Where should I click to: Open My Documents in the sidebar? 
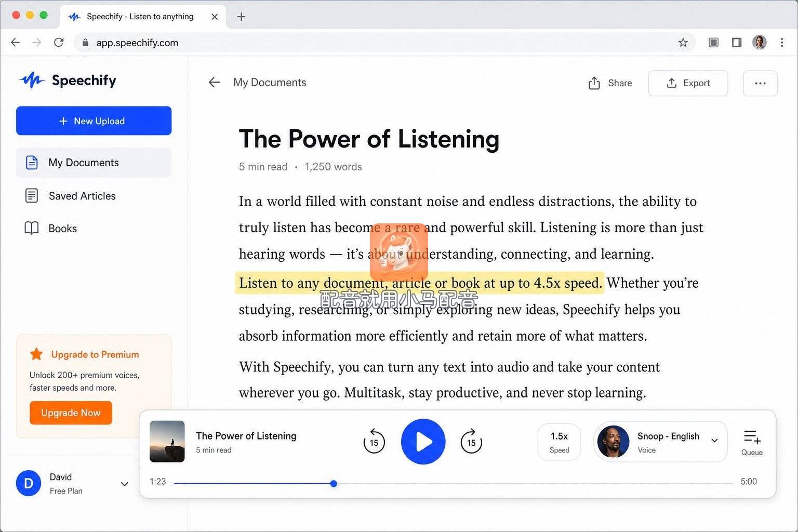[x=94, y=163]
